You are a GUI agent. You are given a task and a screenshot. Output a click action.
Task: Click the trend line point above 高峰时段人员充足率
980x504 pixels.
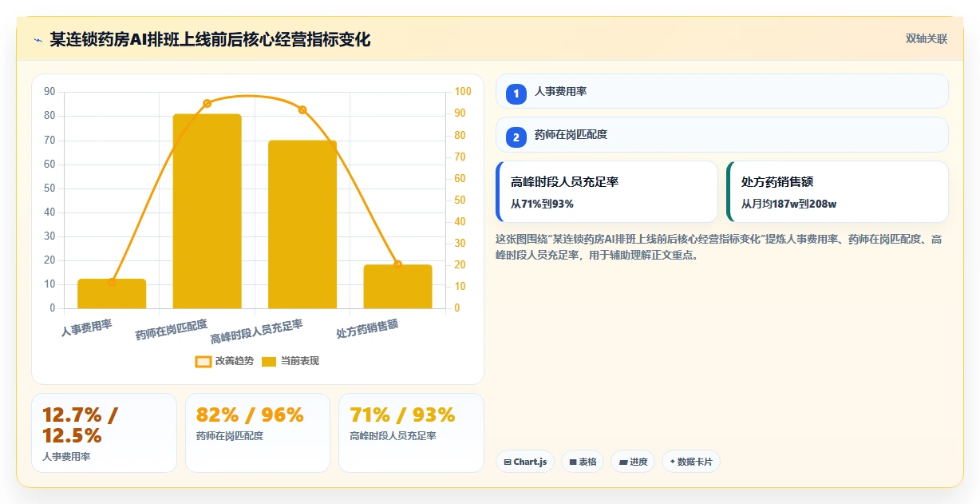302,110
